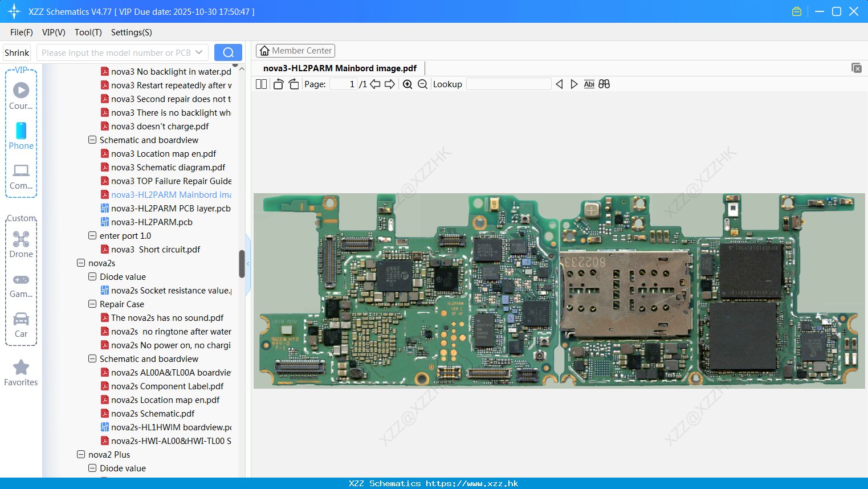Image resolution: width=868 pixels, height=489 pixels.
Task: Click the file tree scrollbar thumb
Action: pyautogui.click(x=242, y=264)
